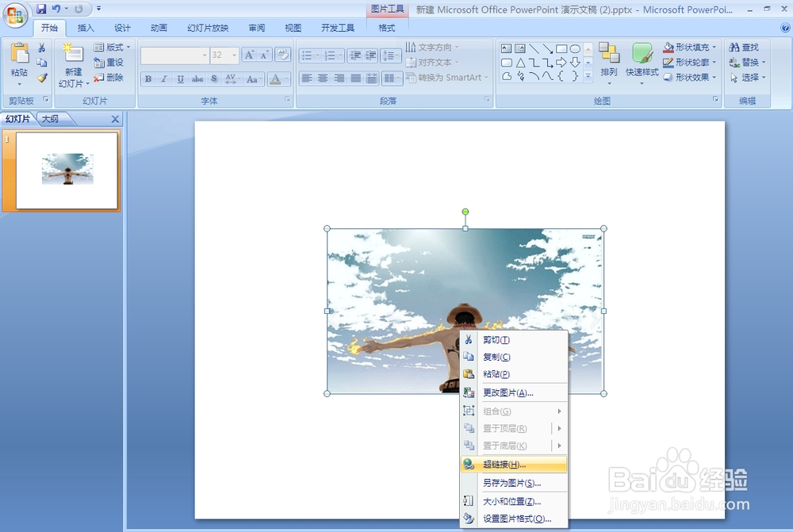Image resolution: width=793 pixels, height=532 pixels.
Task: Click the Paste clipboard icon
Action: [x=19, y=53]
